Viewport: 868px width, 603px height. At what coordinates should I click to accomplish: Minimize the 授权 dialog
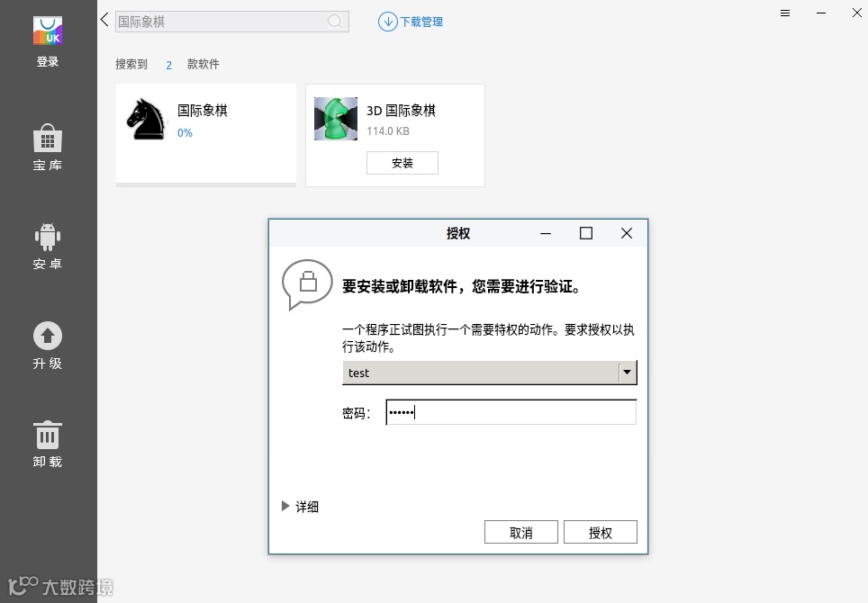point(546,233)
